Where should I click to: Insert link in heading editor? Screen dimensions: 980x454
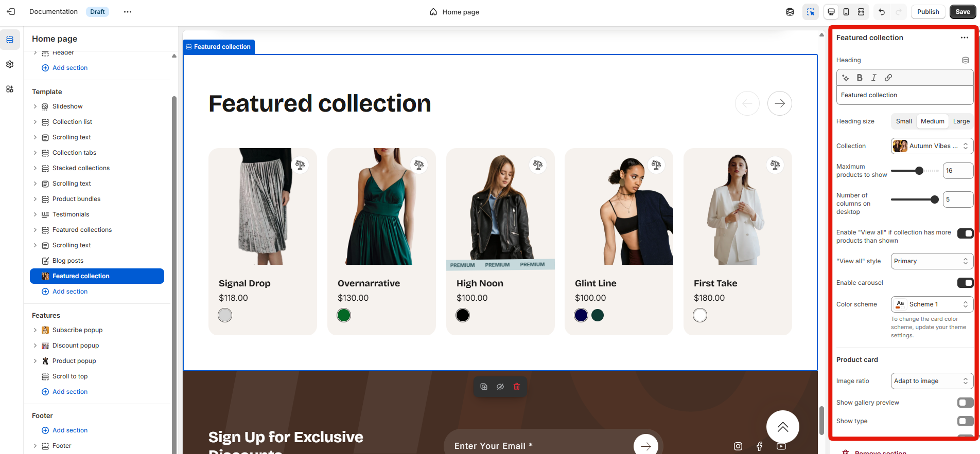coord(888,78)
